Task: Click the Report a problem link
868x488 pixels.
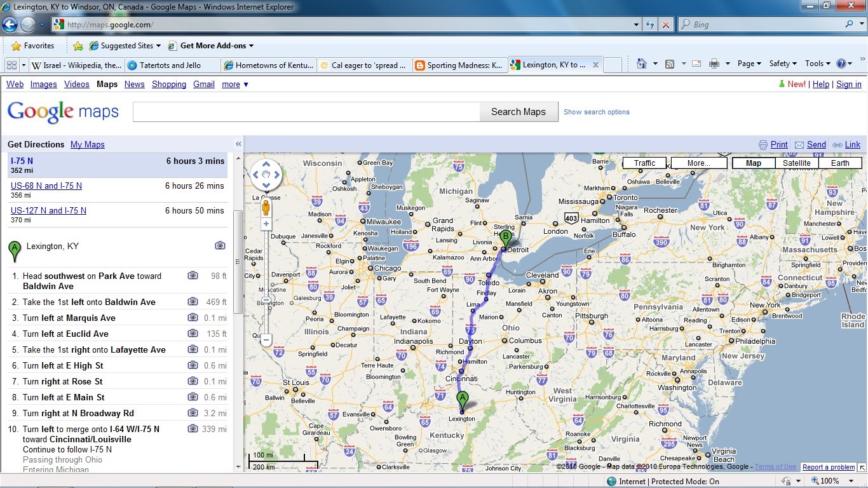Action: point(829,467)
